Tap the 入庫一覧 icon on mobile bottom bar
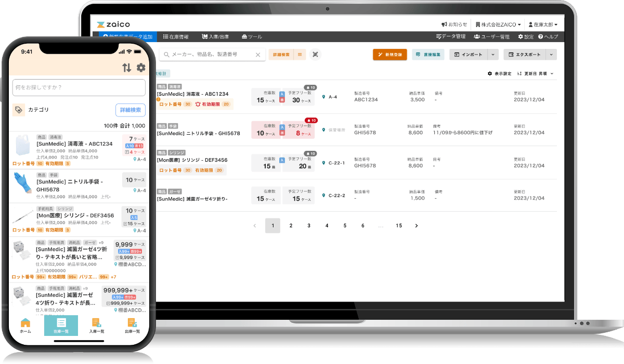The height and width of the screenshot is (364, 624). pyautogui.click(x=97, y=324)
